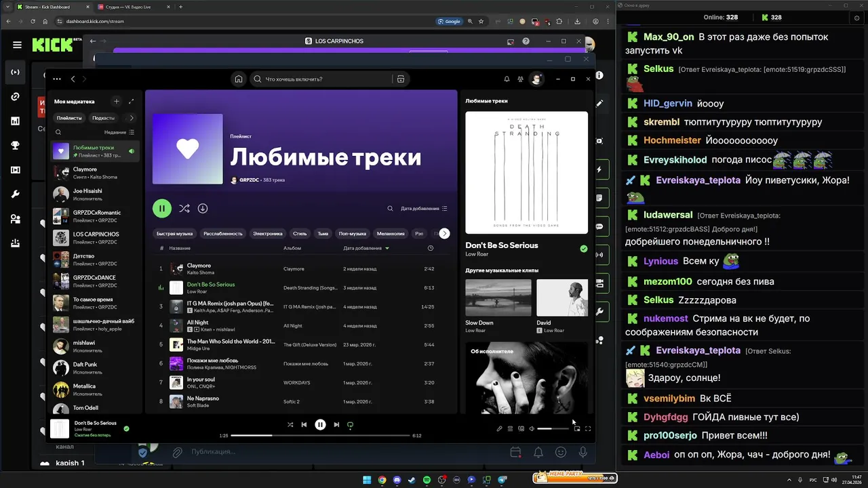Mute Spotify volume speaker icon
The height and width of the screenshot is (488, 868).
point(532,428)
